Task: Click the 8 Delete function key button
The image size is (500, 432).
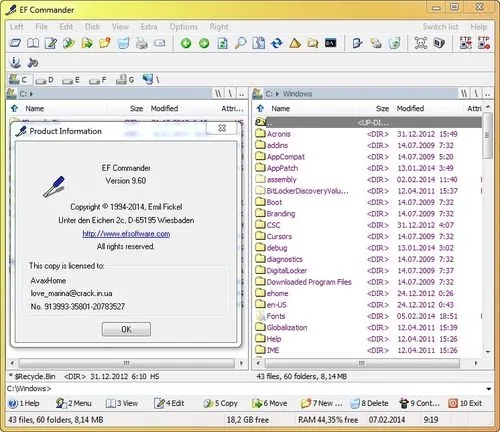Action: pos(369,403)
